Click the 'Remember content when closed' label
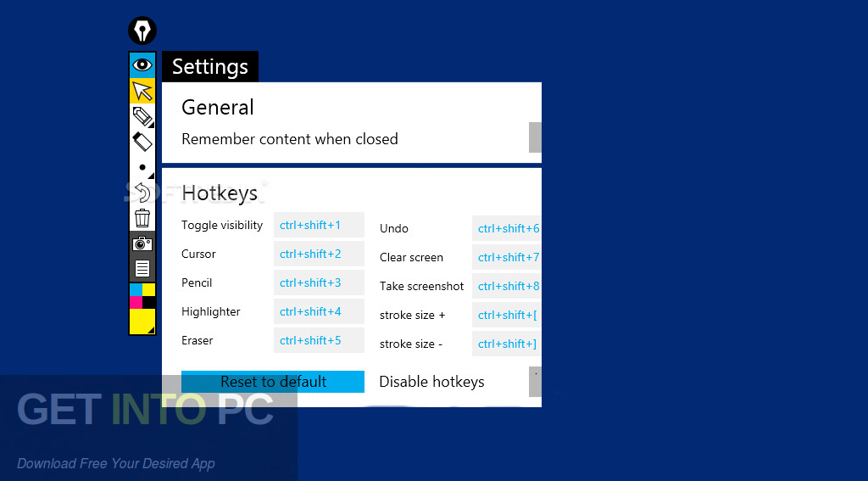 coord(290,139)
